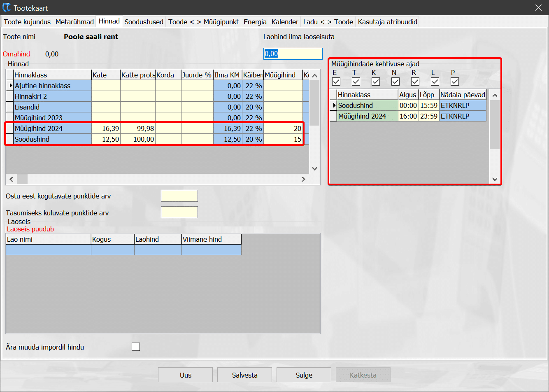Toggle the E (Monday) weekday checkbox
The image size is (549, 392).
click(x=336, y=82)
